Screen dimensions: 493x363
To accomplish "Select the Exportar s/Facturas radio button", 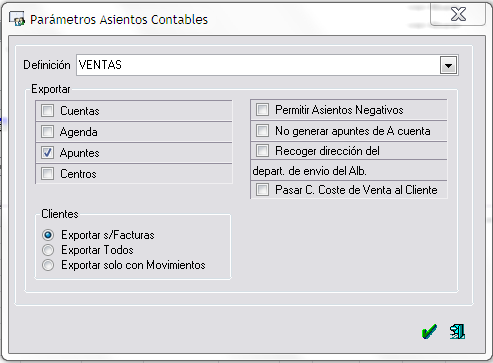I will (48, 235).
